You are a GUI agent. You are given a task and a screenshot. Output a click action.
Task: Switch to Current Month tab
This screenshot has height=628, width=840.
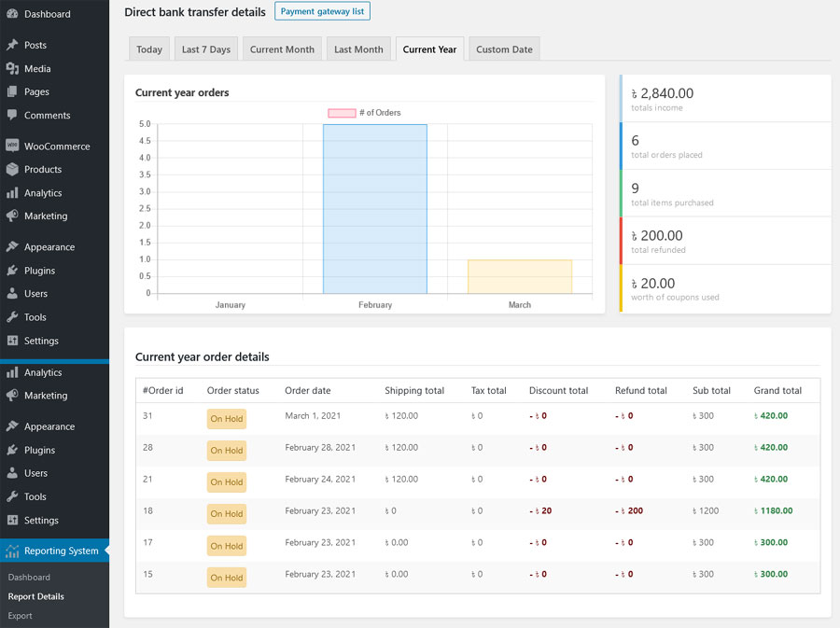(x=282, y=49)
